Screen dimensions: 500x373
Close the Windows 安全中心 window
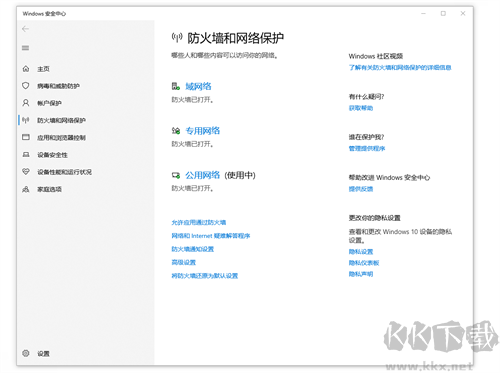pyautogui.click(x=463, y=14)
